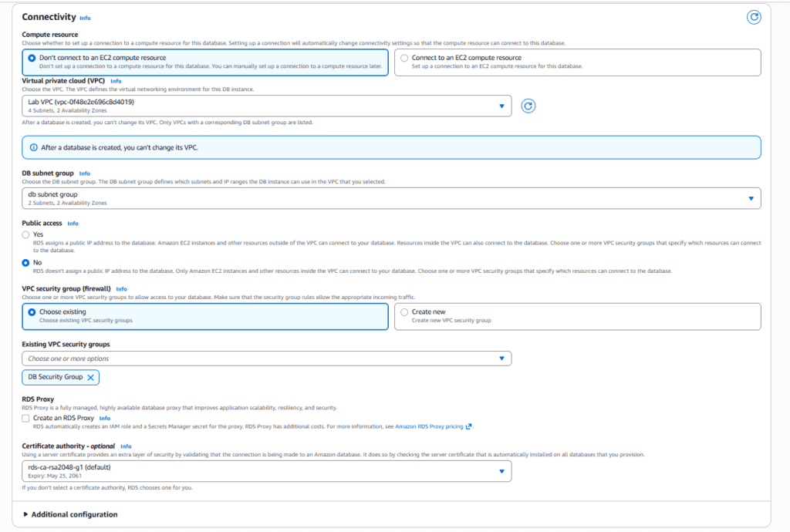Click the refresh icon in Connectivity header

pos(754,17)
